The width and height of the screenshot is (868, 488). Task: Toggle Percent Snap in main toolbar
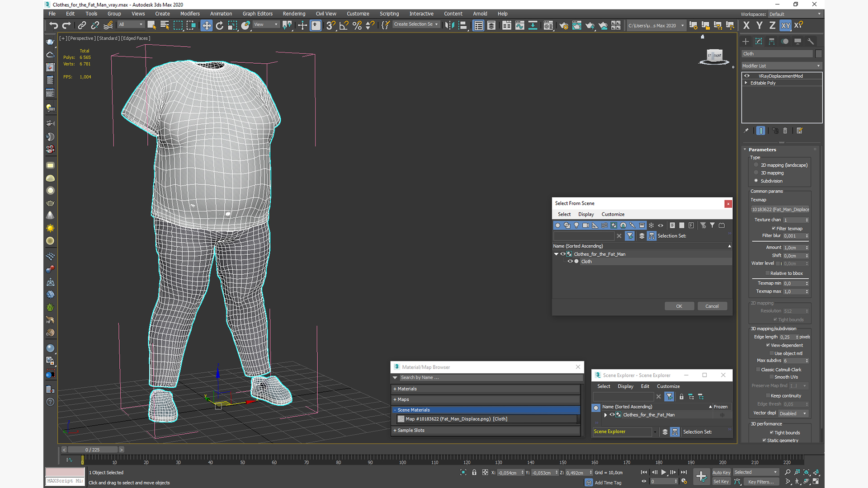[x=357, y=25]
